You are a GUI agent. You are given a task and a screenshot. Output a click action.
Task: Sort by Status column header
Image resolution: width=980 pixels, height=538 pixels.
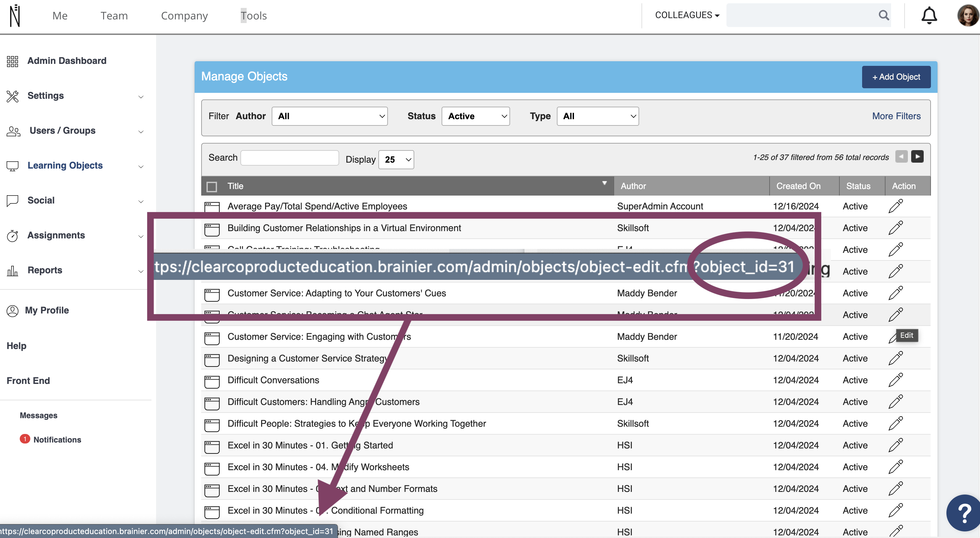tap(858, 186)
